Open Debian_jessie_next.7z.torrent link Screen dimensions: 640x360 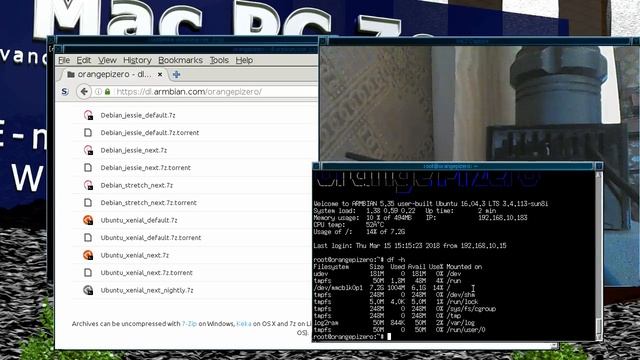(146, 168)
